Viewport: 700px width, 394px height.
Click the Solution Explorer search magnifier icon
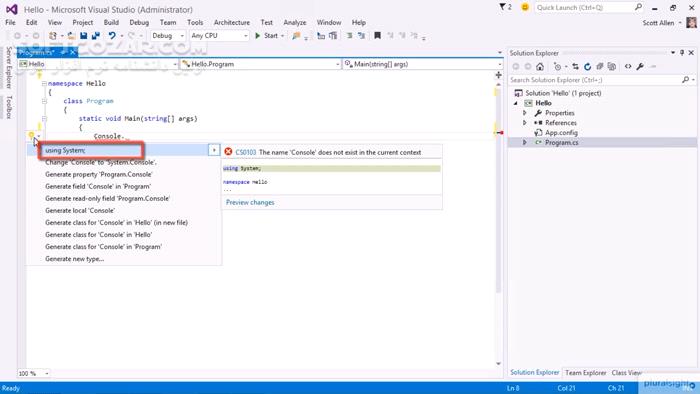685,80
